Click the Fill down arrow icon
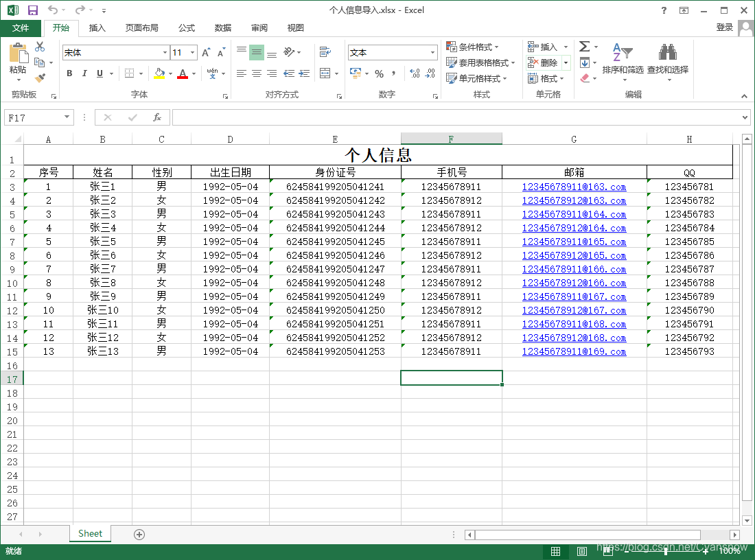The image size is (755, 560). [x=585, y=62]
